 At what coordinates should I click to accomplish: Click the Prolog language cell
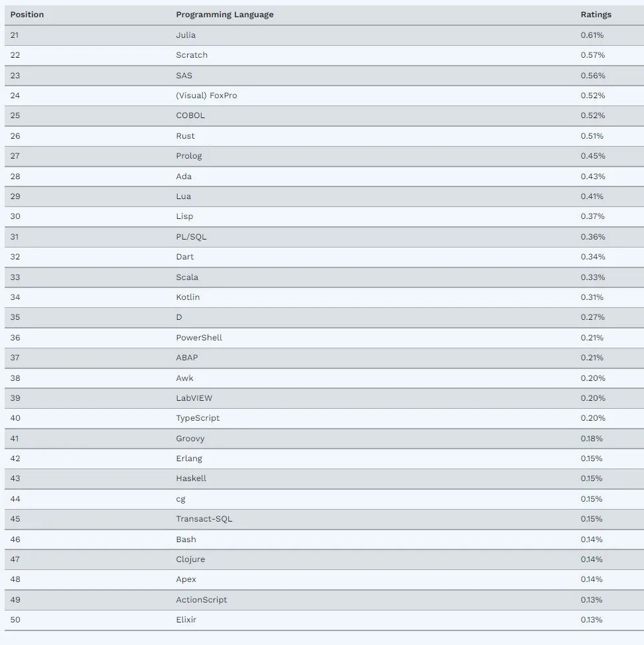pos(189,156)
